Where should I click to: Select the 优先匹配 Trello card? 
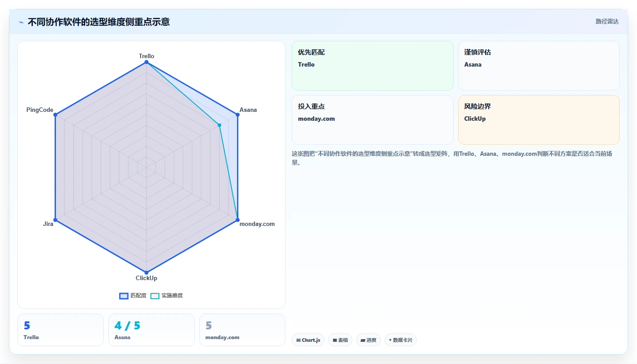(372, 66)
